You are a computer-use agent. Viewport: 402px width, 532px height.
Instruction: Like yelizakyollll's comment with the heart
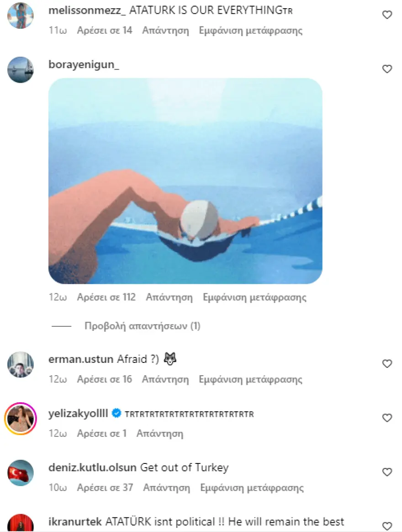[387, 418]
